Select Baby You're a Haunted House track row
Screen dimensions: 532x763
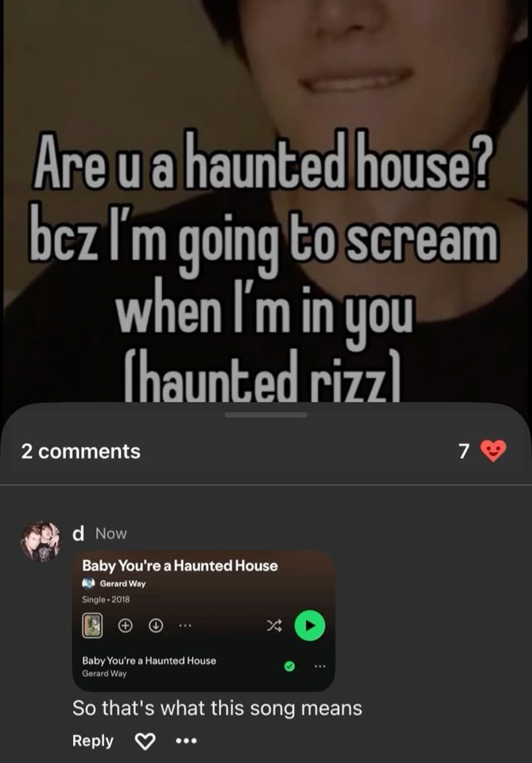[204, 667]
